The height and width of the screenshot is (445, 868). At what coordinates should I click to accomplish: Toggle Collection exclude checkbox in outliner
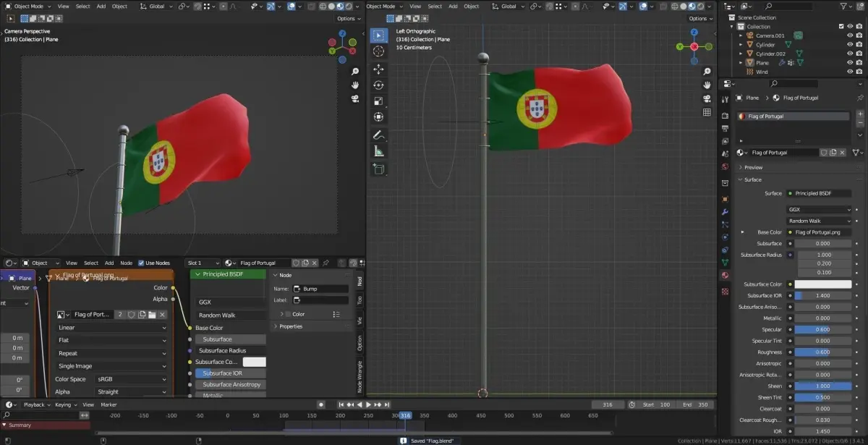tap(841, 26)
